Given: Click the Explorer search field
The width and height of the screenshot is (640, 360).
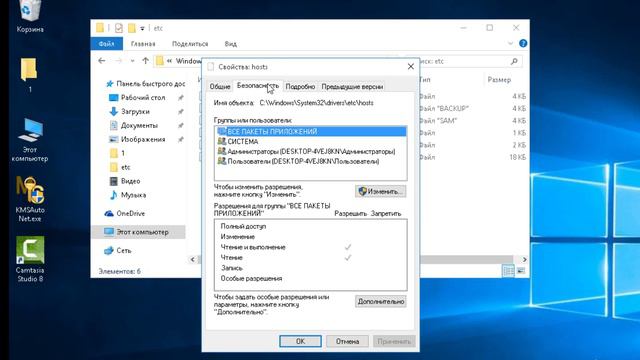Looking at the screenshot, I should pyautogui.click(x=464, y=61).
